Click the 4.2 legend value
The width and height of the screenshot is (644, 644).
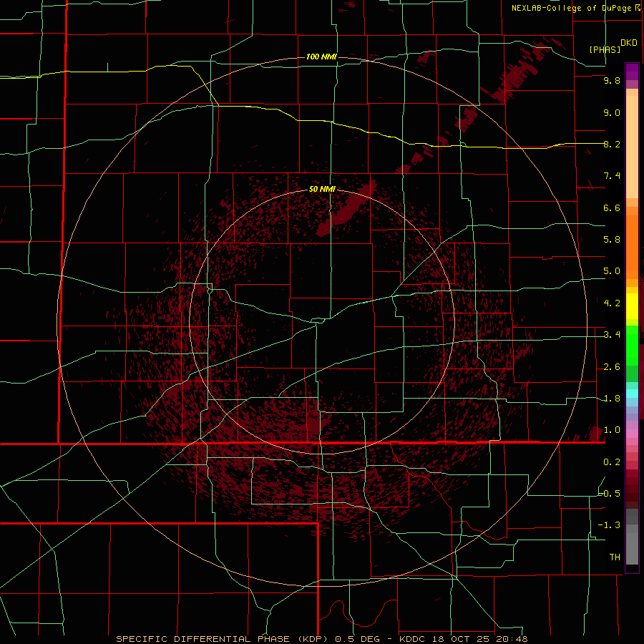(x=612, y=303)
